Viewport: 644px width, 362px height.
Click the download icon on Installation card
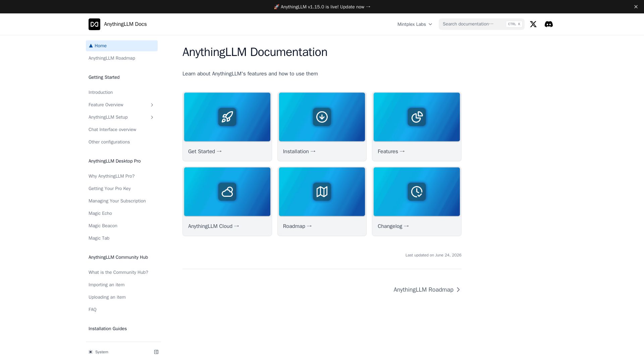tap(322, 117)
